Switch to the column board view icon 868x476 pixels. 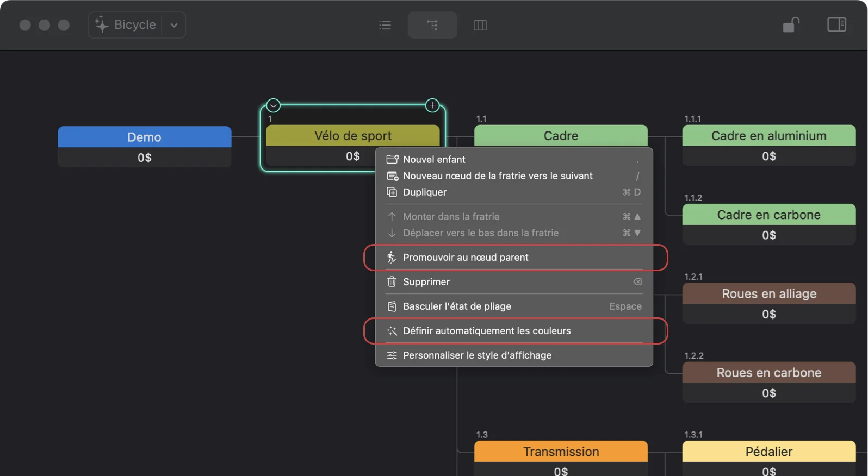pyautogui.click(x=480, y=25)
